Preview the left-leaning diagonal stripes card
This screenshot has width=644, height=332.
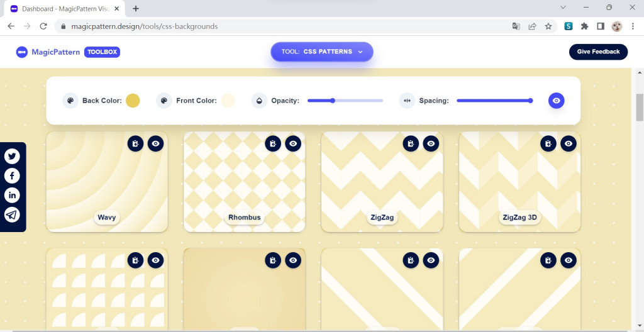tap(431, 260)
